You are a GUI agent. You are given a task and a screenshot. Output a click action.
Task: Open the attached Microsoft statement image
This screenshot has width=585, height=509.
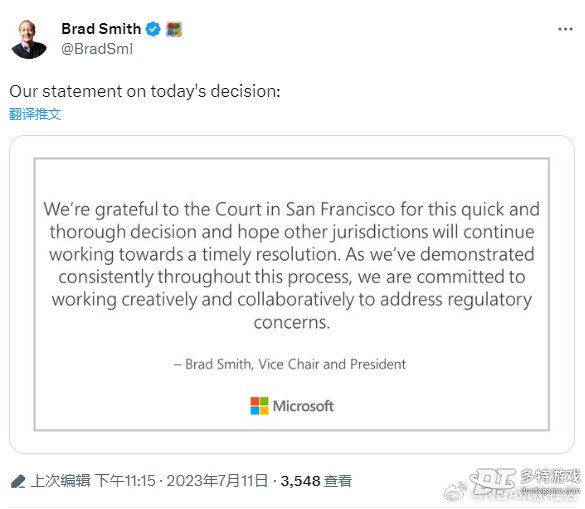coord(292,294)
